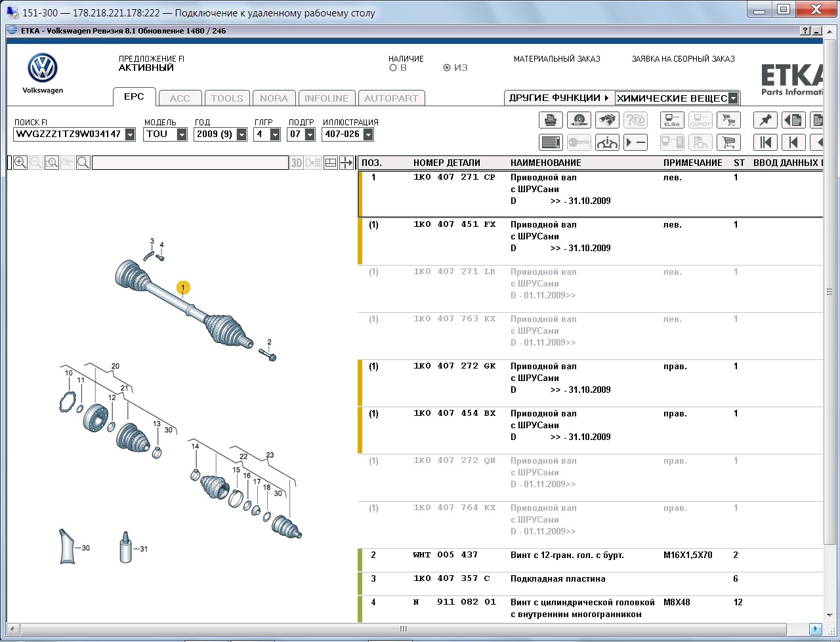Click the Volkswagen logo
Image resolution: width=840 pixels, height=642 pixels.
tap(43, 73)
